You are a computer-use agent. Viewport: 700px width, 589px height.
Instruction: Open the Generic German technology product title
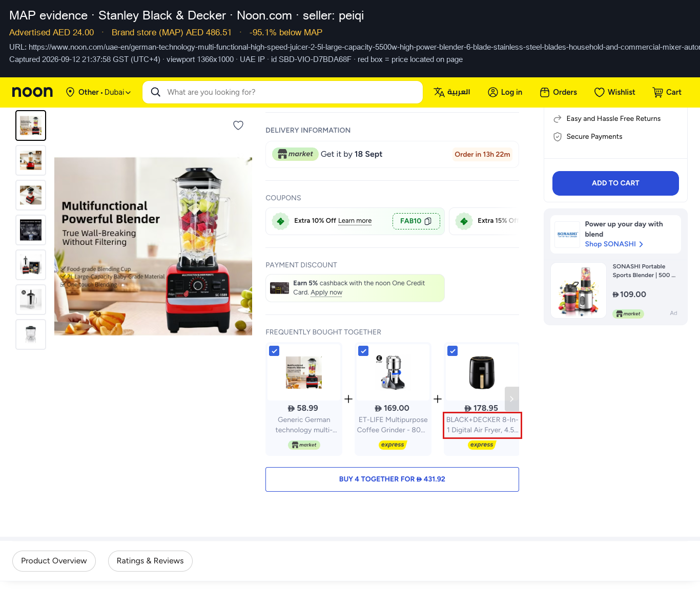coord(305,425)
